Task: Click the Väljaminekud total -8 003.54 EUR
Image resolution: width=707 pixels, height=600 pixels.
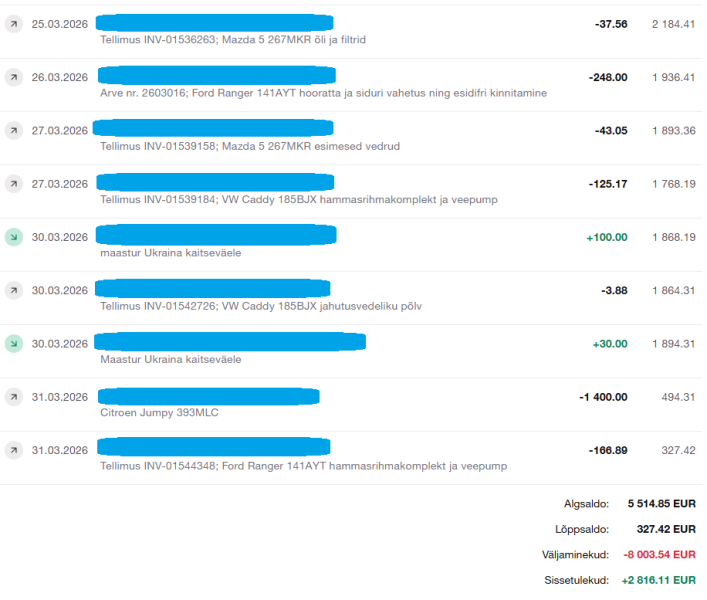Action: point(658,554)
